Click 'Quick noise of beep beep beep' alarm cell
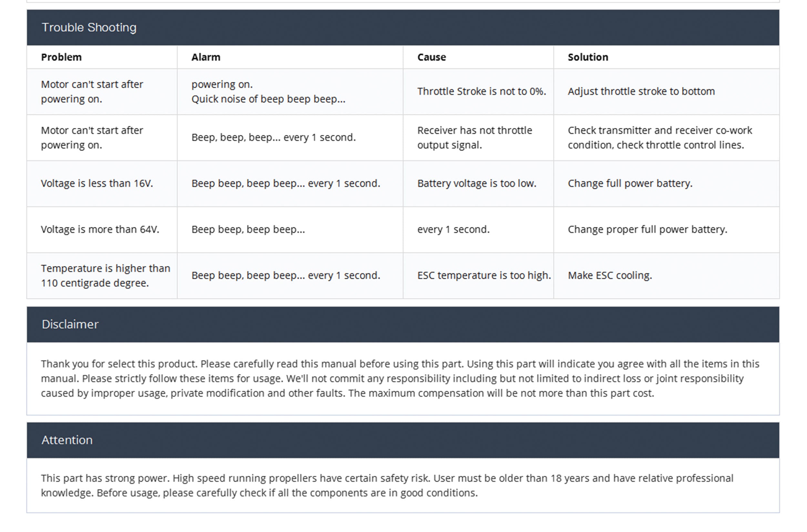807x532 pixels. [268, 99]
